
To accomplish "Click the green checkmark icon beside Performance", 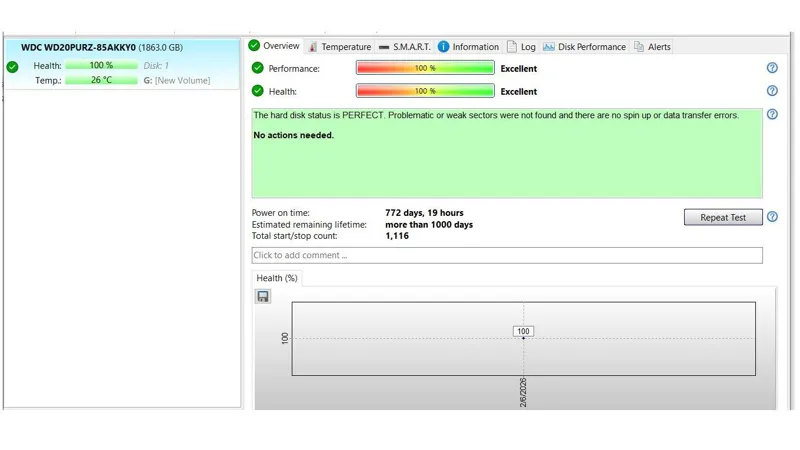I will point(258,68).
